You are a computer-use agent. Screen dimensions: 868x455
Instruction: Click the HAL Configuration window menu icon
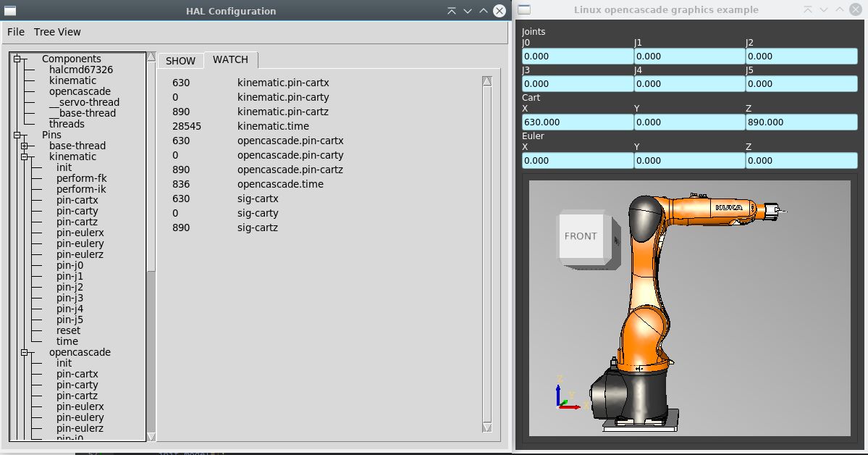(x=11, y=10)
